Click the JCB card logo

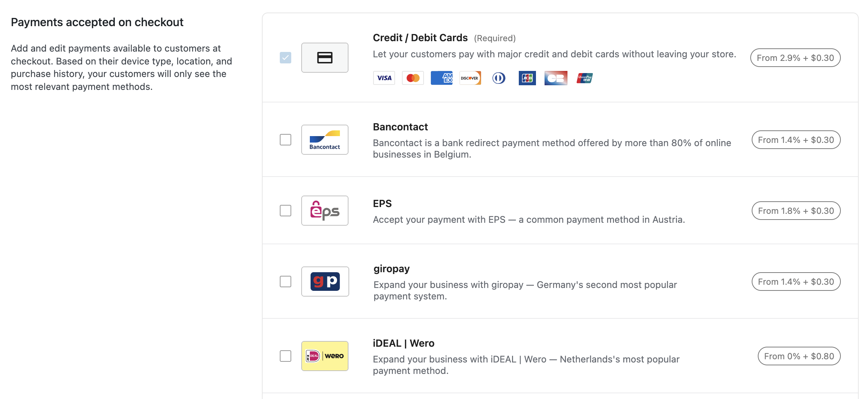pyautogui.click(x=527, y=78)
